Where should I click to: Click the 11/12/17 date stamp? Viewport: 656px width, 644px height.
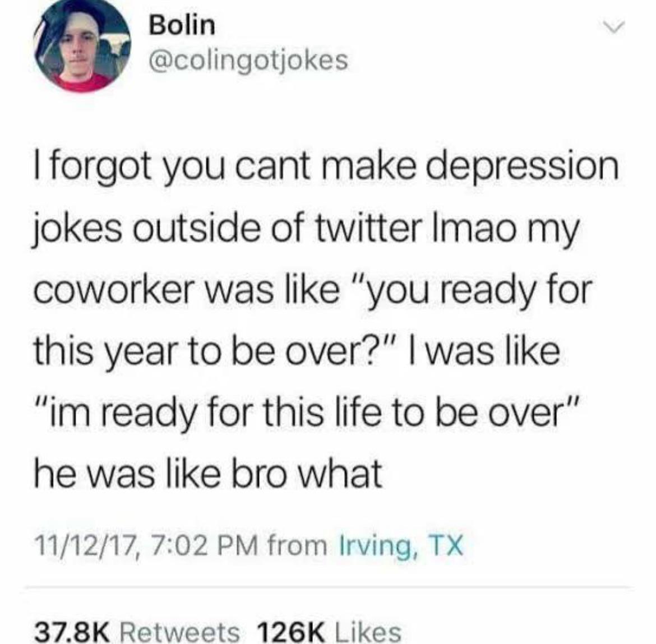pyautogui.click(x=88, y=546)
